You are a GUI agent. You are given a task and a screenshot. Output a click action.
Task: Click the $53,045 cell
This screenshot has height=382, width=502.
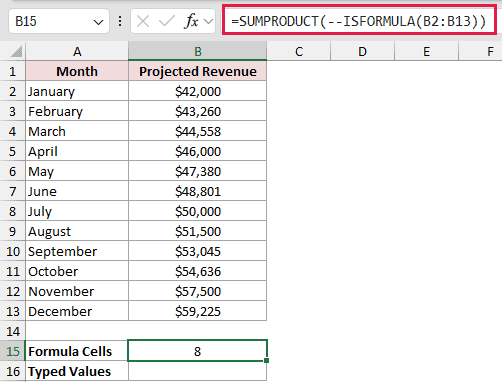(x=198, y=251)
